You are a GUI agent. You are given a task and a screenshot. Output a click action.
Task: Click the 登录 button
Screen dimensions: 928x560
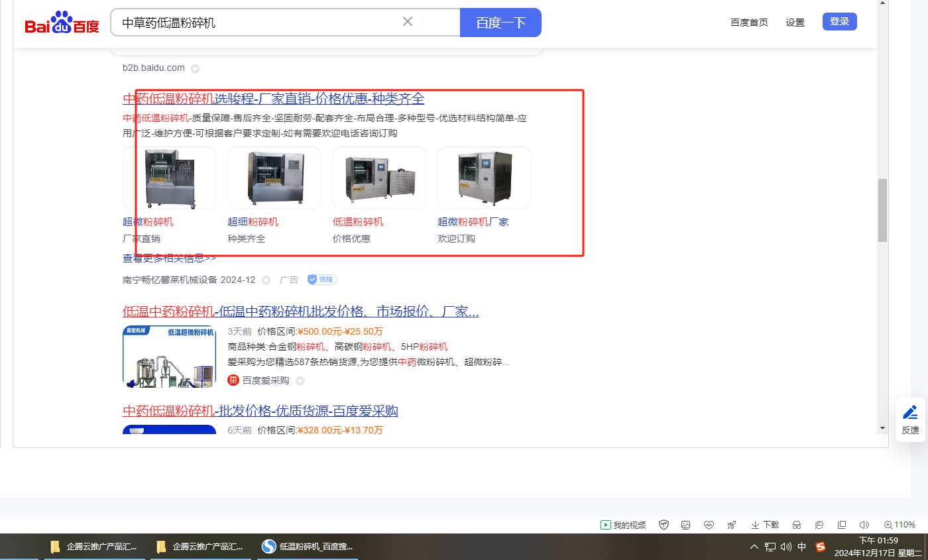coord(840,21)
